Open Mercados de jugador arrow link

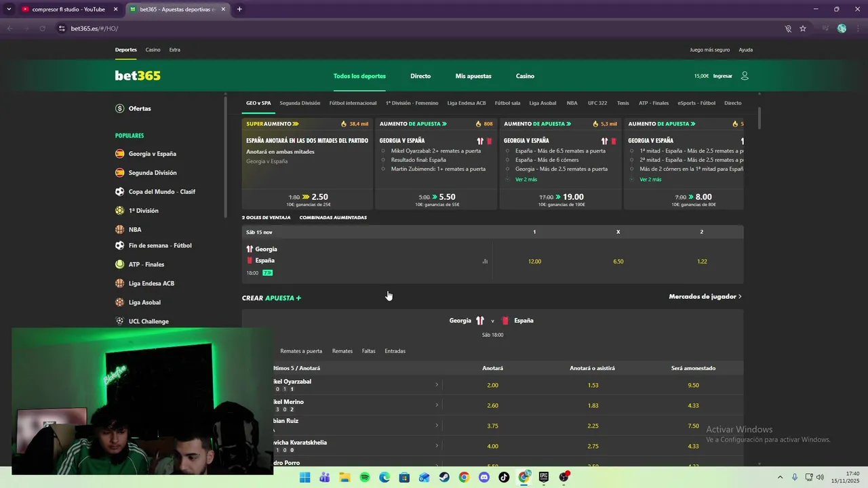coord(705,296)
